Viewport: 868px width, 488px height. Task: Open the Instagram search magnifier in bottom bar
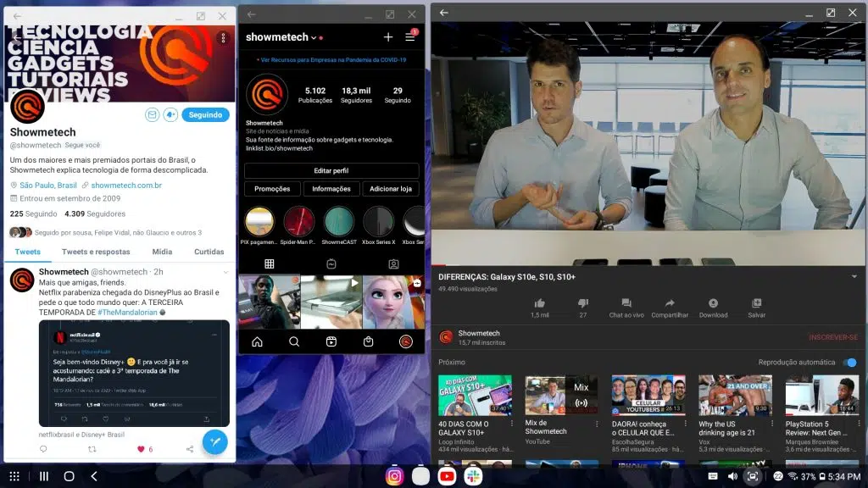(x=294, y=341)
